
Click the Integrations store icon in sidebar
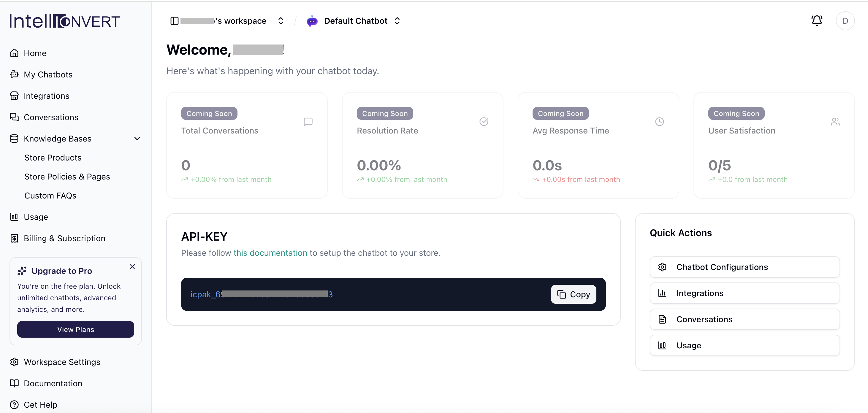(x=14, y=96)
